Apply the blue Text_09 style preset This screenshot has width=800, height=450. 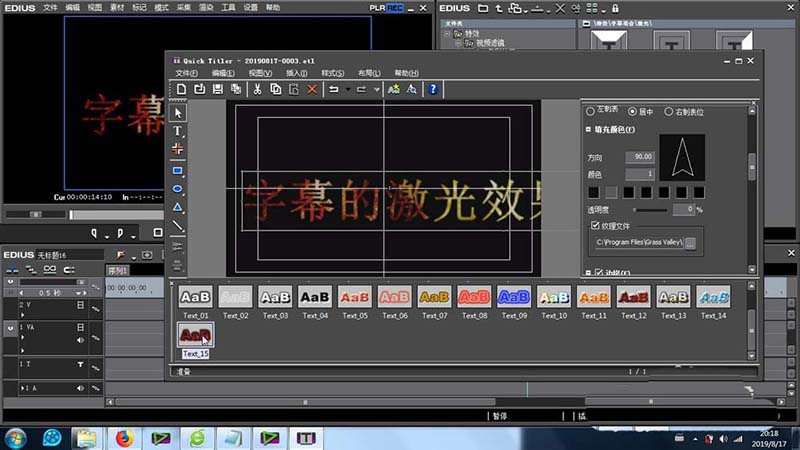pyautogui.click(x=514, y=297)
